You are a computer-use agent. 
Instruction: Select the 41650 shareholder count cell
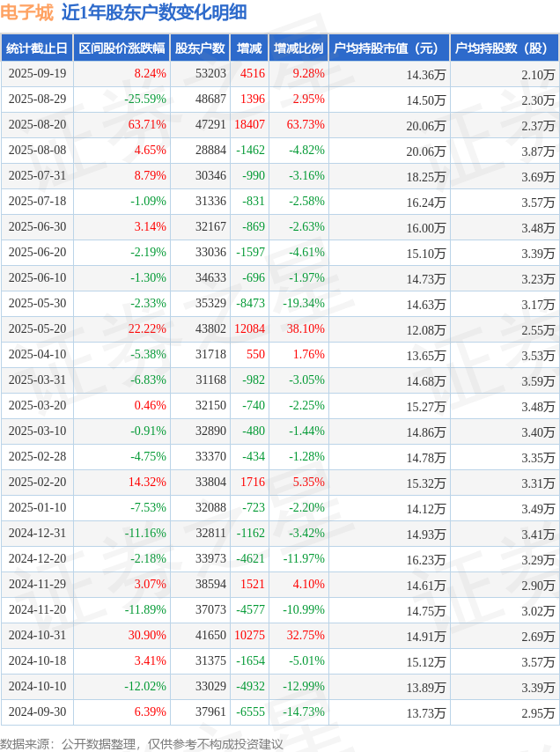click(x=210, y=635)
